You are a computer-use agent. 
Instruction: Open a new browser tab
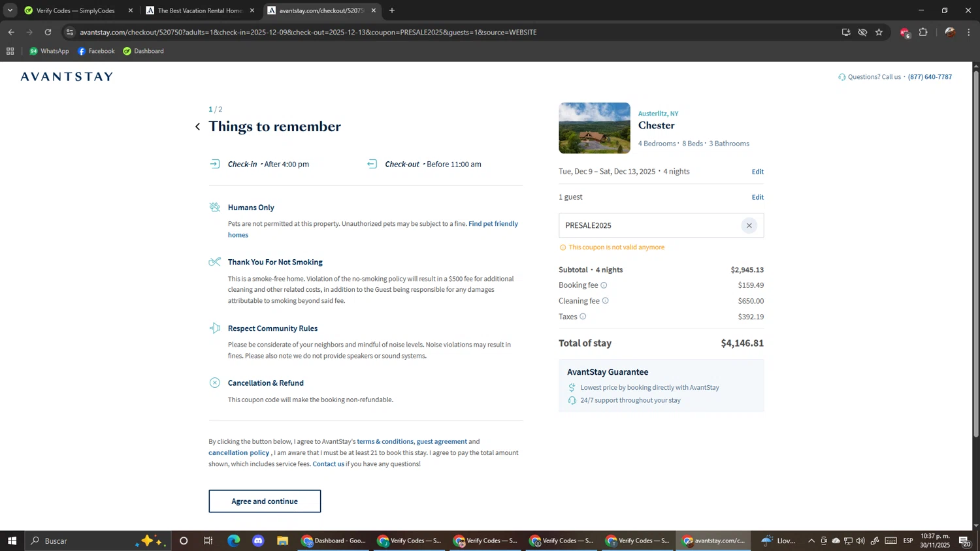(x=392, y=10)
